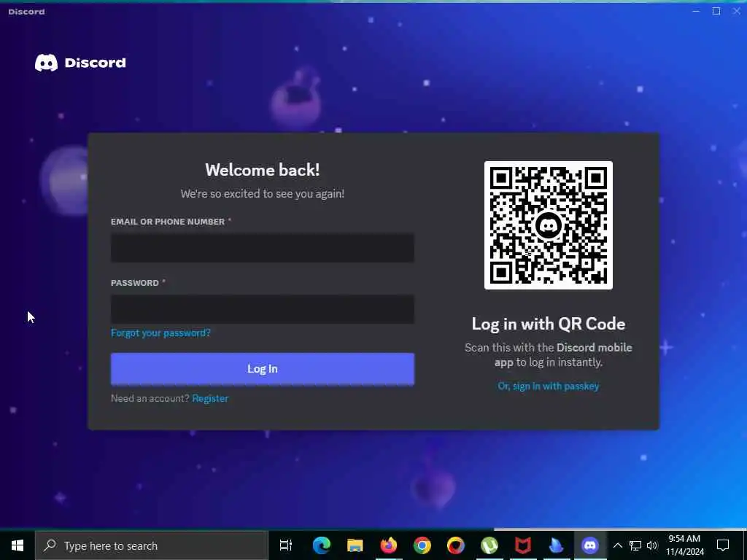Maximize the Discord window
The width and height of the screenshot is (747, 560).
tap(716, 11)
